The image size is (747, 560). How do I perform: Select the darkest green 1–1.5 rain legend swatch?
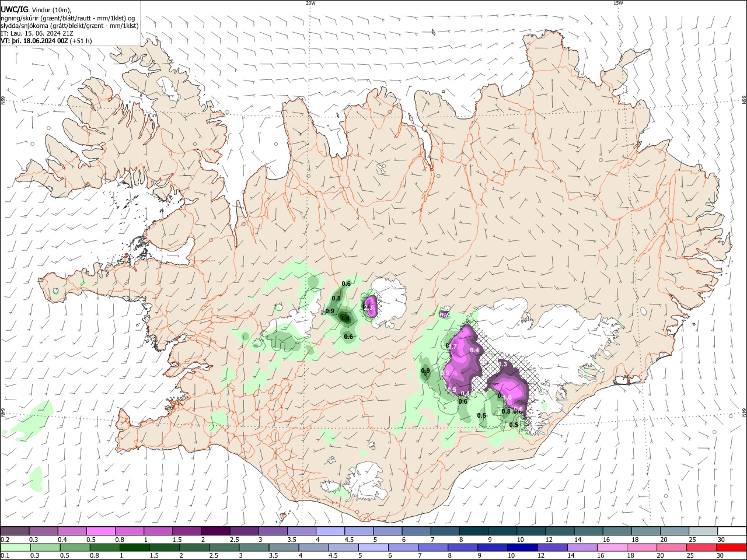click(x=134, y=548)
